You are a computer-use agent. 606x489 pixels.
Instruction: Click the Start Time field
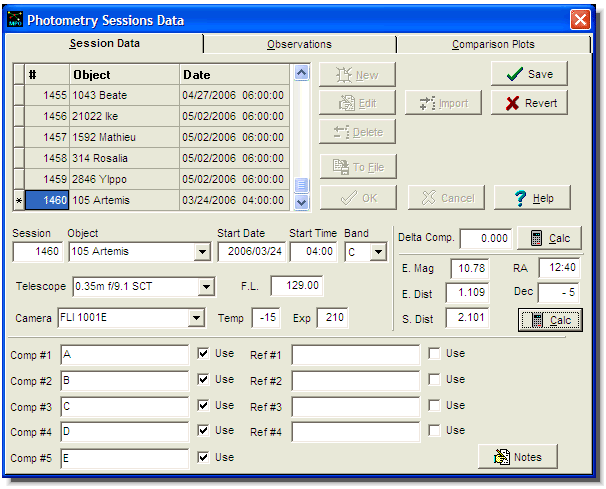(x=313, y=252)
